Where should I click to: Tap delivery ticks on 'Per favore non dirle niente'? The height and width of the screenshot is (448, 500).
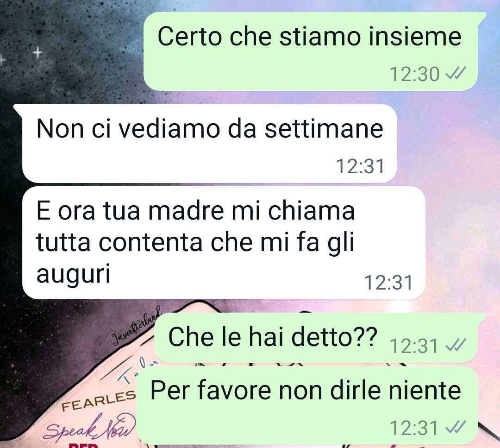tap(456, 428)
